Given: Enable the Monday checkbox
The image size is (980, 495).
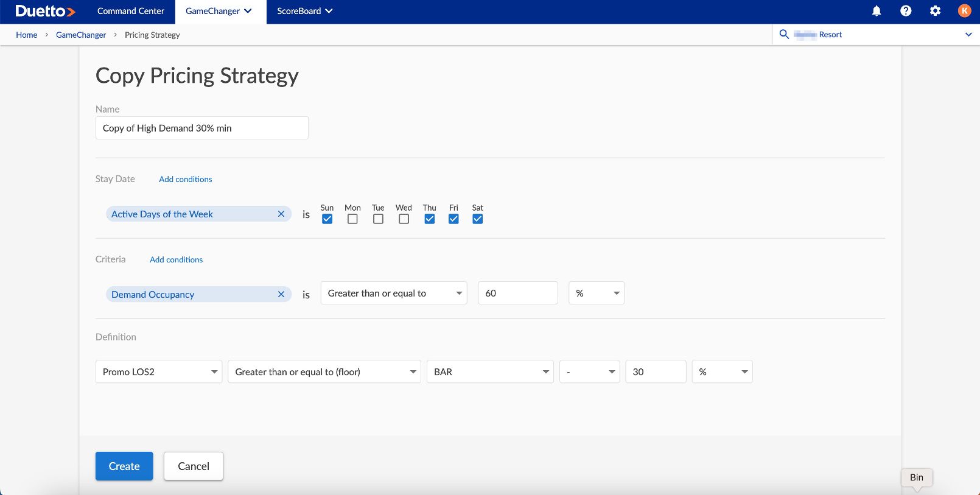Looking at the screenshot, I should [x=352, y=219].
